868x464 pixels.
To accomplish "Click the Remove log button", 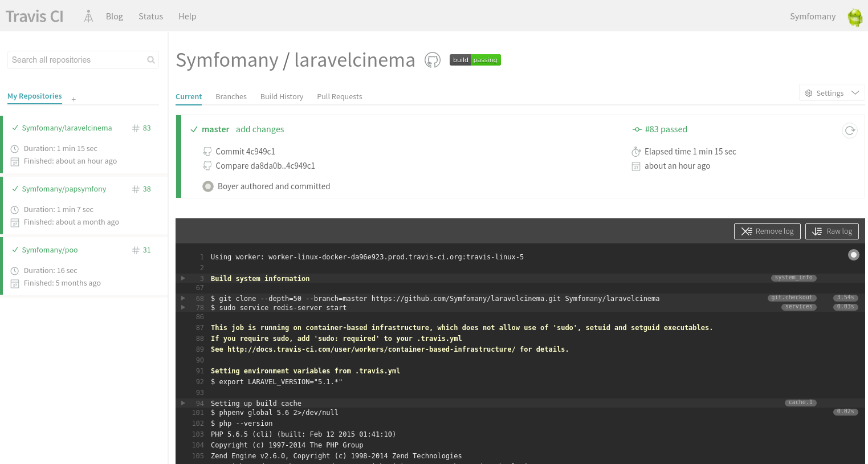I will 767,231.
